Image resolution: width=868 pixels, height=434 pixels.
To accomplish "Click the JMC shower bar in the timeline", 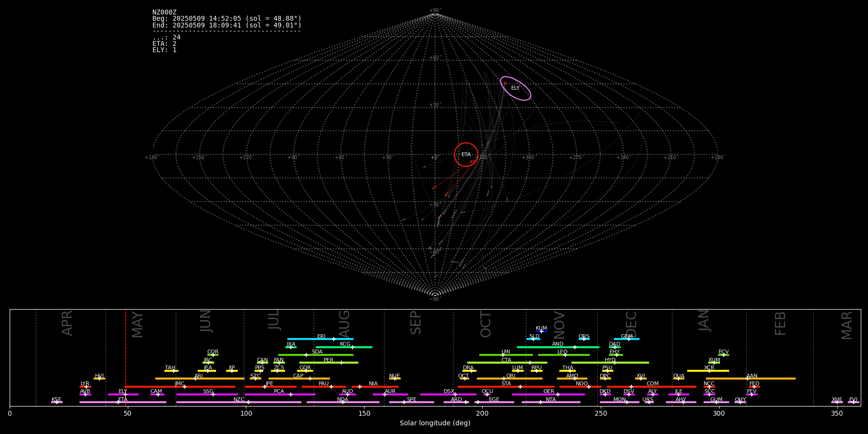I will point(180,386).
